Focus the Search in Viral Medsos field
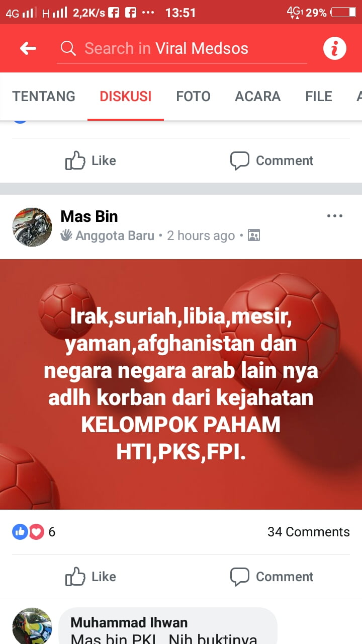The width and height of the screenshot is (362, 644). (x=182, y=48)
